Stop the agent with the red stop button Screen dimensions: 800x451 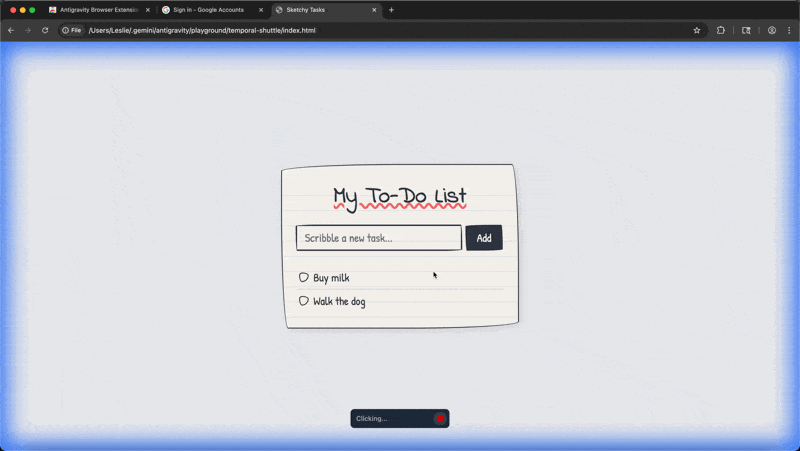coord(440,418)
